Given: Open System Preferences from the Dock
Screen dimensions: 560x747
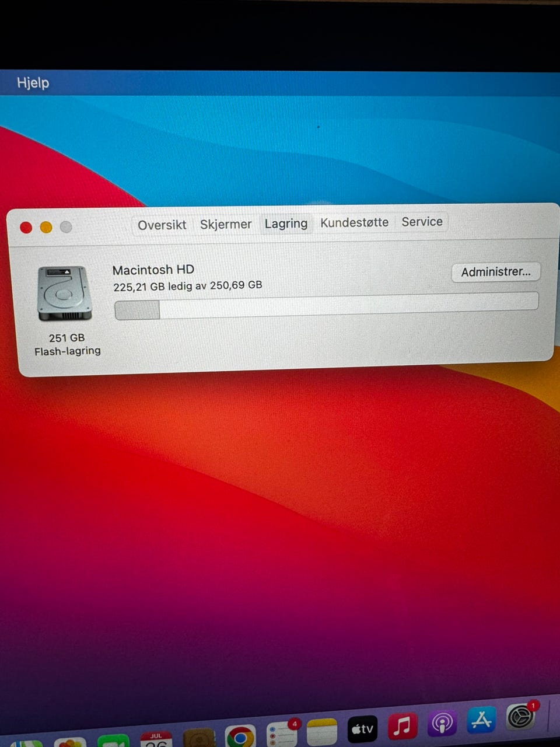Looking at the screenshot, I should [520, 716].
